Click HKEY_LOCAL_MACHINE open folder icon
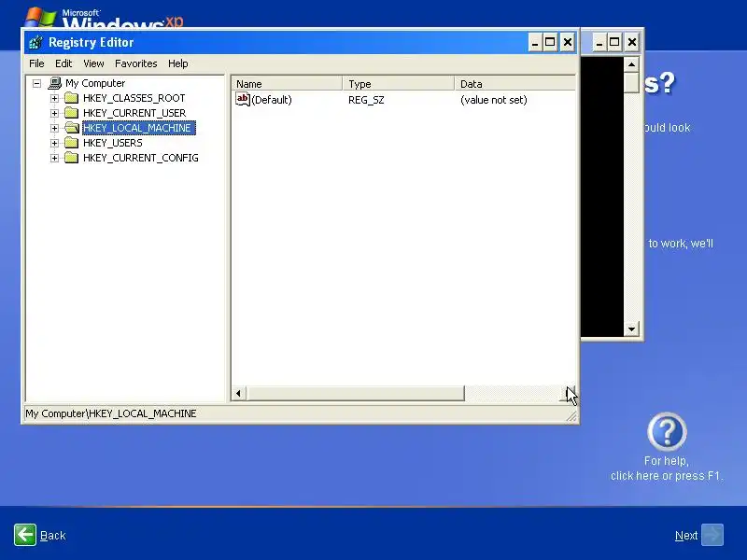The width and height of the screenshot is (747, 560). (x=72, y=128)
